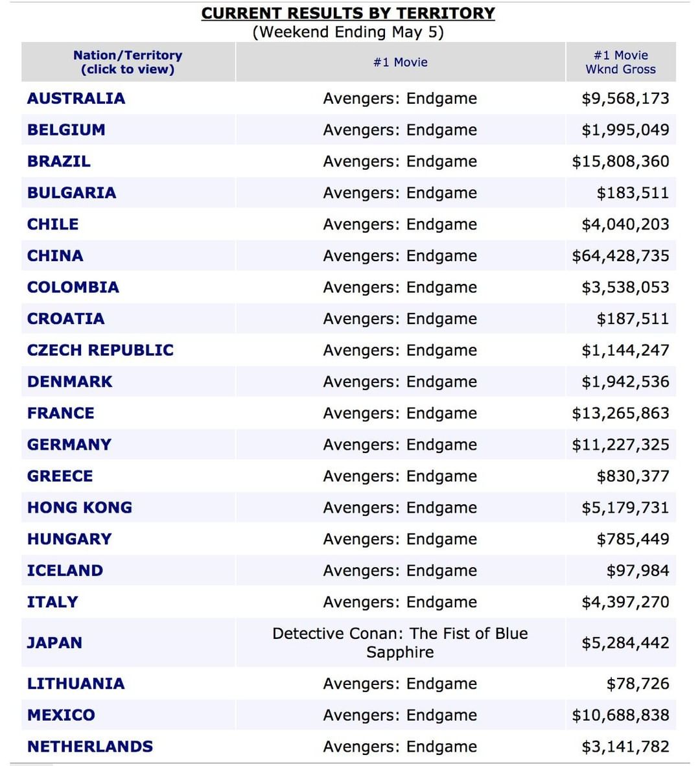Screen dimensions: 700x766
Task: Click the DENMARK territory link
Action: (x=69, y=382)
